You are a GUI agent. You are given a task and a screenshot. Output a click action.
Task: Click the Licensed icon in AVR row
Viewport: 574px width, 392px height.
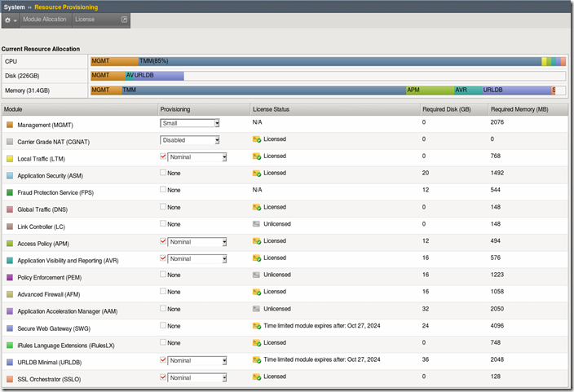coord(257,258)
